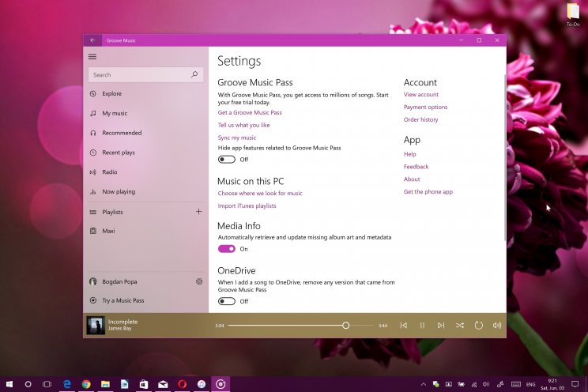
Task: Click Tell us what you like
Action: click(243, 125)
